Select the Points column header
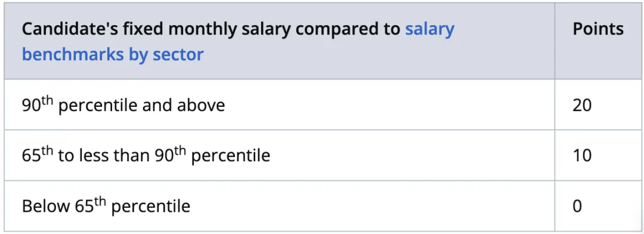Image resolution: width=644 pixels, height=234 pixels. [598, 29]
